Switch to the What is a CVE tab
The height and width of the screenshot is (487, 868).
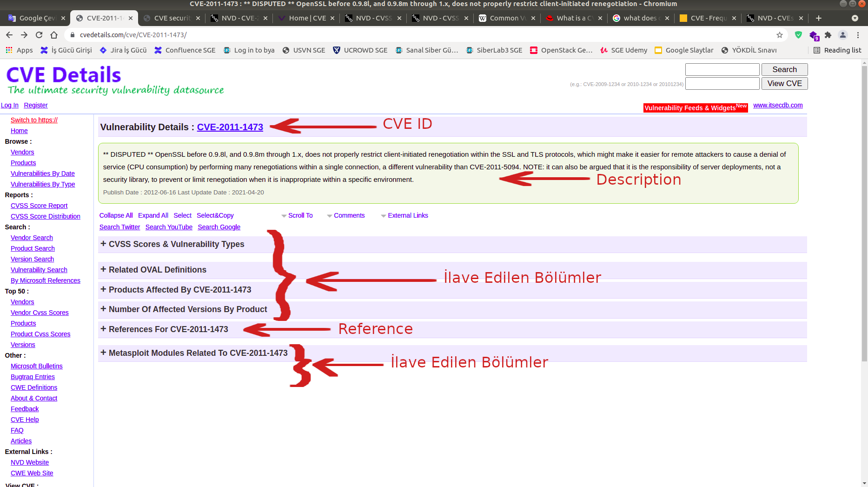click(x=575, y=18)
